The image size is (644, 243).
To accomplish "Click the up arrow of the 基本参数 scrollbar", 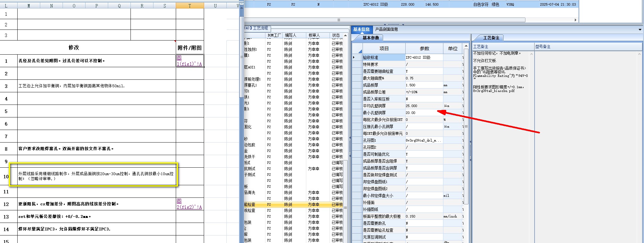I will pyautogui.click(x=466, y=46).
